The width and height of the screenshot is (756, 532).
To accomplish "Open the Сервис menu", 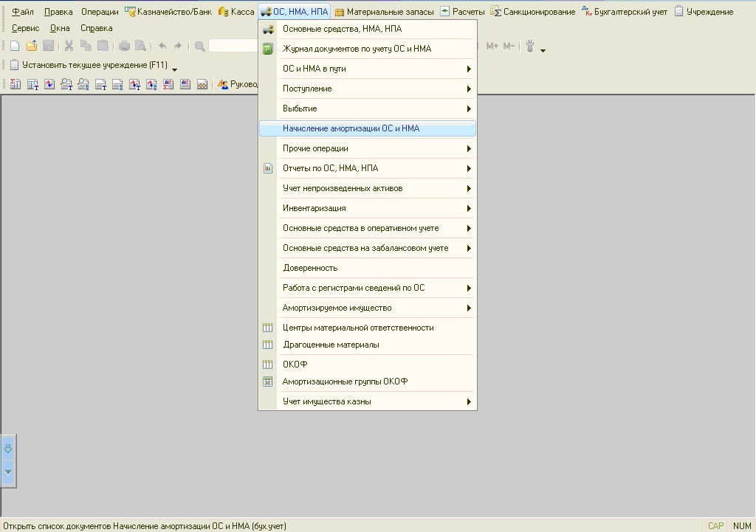I will (26, 28).
